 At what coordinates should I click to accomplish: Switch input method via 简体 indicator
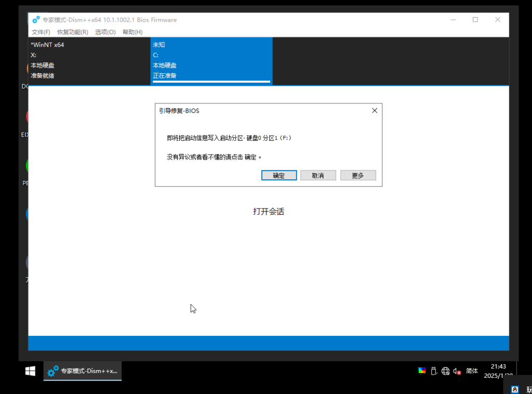click(472, 371)
